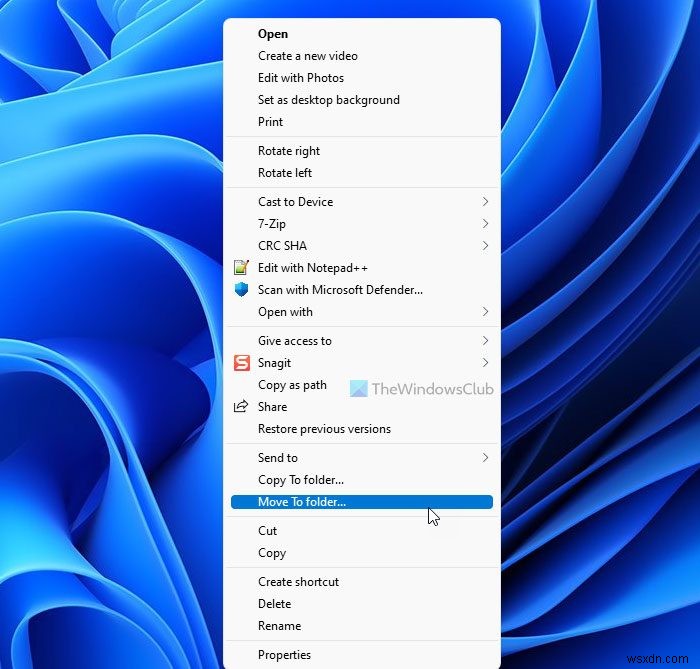Select Rotate right
Screen dimensions: 700x669
point(362,151)
